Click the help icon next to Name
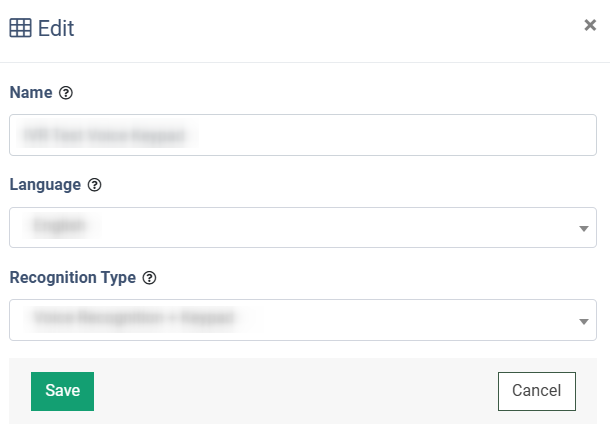Screen dimensions: 610x438 point(66,93)
